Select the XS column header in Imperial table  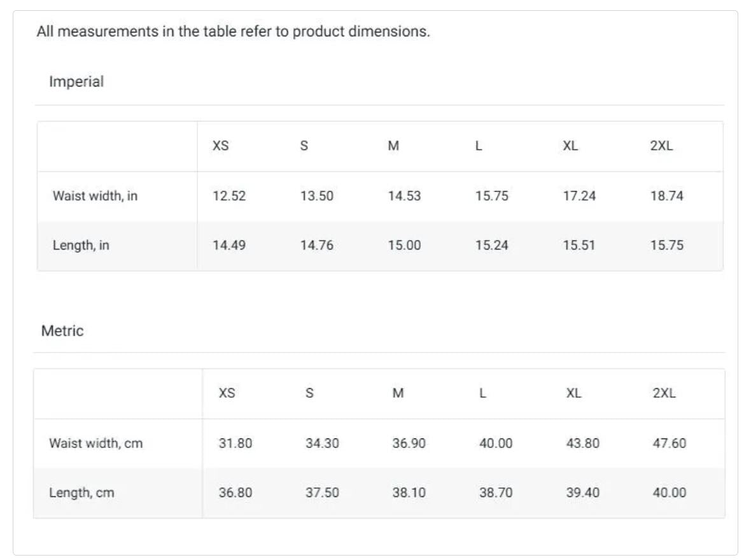click(x=220, y=146)
